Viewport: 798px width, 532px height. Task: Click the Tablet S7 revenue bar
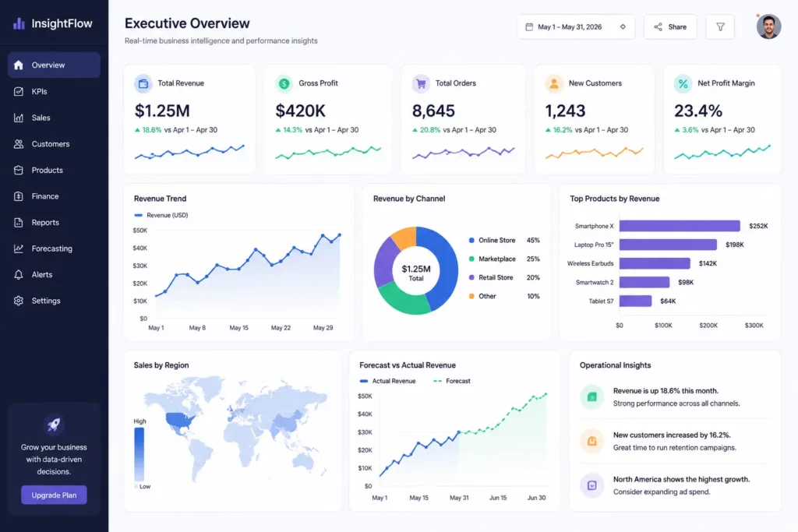coord(635,301)
